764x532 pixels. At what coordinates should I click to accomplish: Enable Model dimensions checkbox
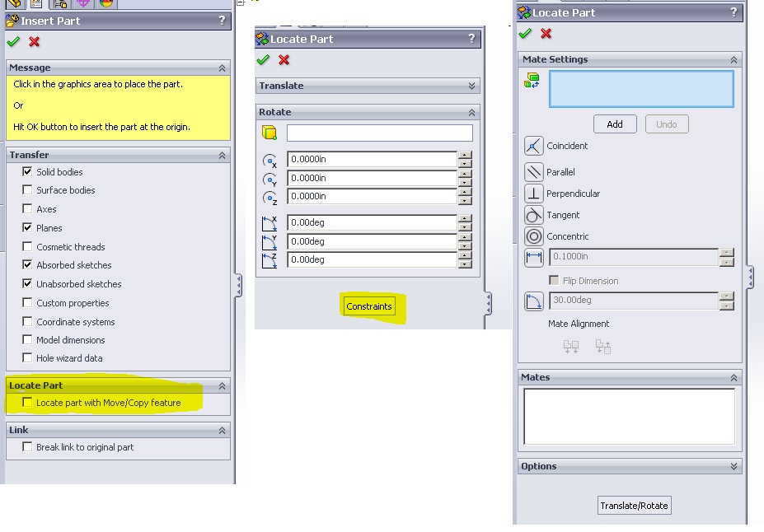(27, 339)
